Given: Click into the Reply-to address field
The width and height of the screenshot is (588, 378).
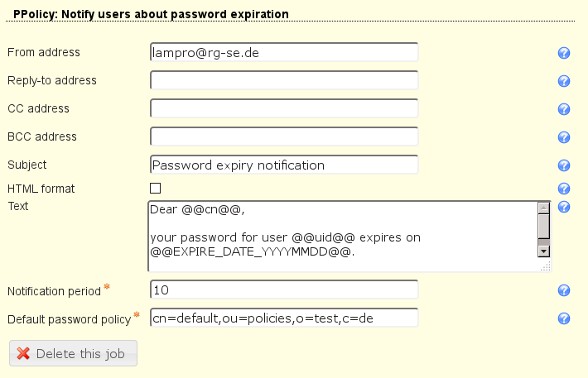Looking at the screenshot, I should coord(284,81).
